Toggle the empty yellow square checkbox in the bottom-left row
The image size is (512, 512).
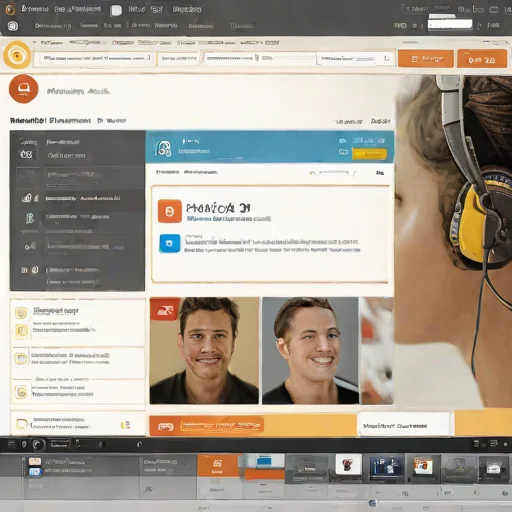point(22,424)
